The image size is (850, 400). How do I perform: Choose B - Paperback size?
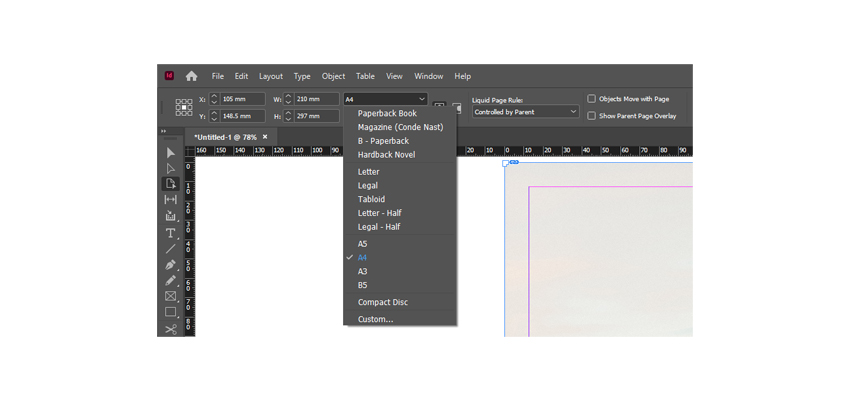[400, 141]
